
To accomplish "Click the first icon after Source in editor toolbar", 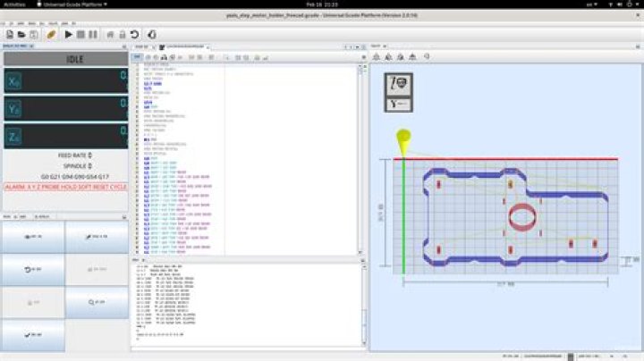I will click(x=148, y=57).
